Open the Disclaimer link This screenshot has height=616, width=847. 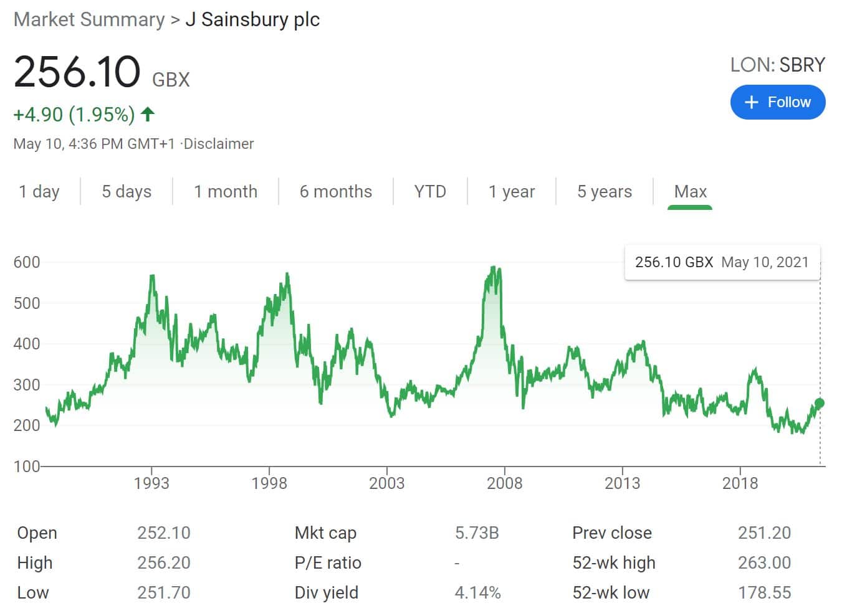(218, 143)
